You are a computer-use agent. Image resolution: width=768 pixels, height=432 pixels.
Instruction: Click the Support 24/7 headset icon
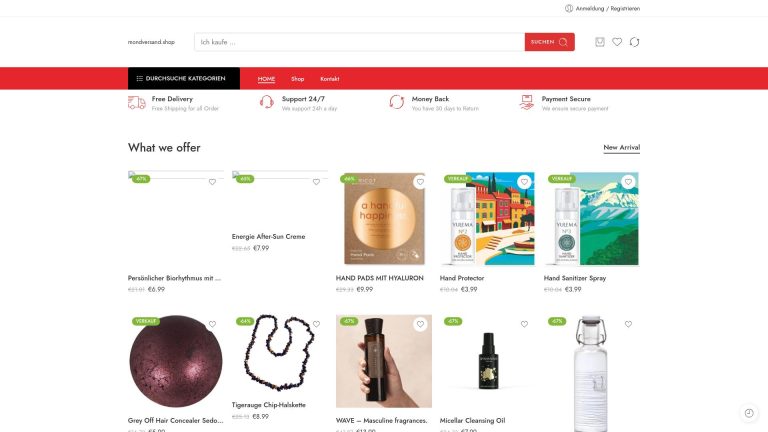(x=266, y=102)
